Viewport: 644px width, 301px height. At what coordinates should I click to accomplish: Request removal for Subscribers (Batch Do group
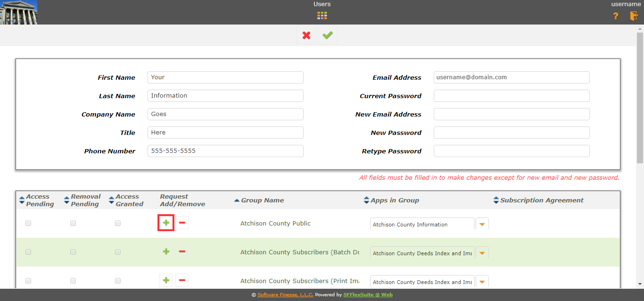(182, 251)
